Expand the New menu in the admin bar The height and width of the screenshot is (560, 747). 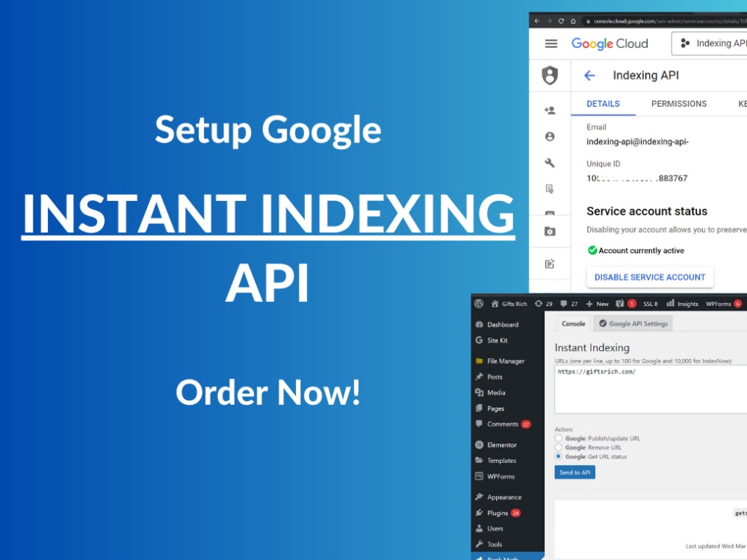pos(598,304)
